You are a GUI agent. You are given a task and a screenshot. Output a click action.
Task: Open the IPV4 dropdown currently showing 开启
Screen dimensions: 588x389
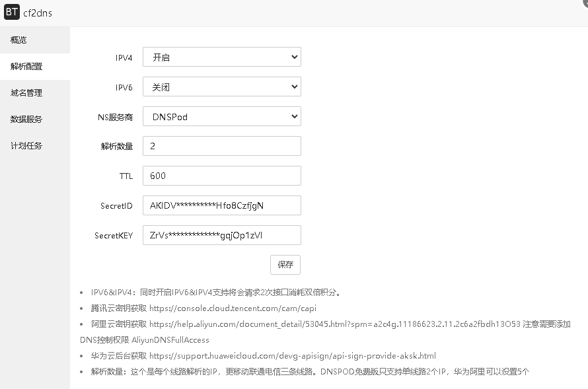221,57
